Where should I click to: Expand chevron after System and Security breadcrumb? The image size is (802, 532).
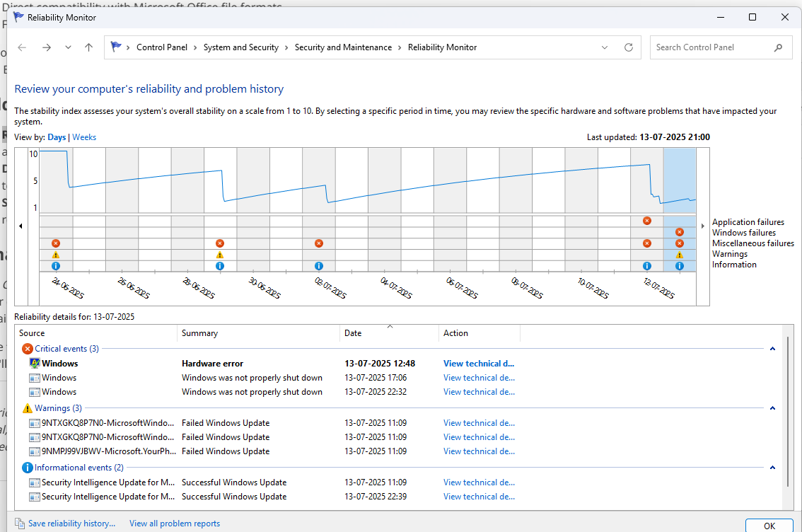[286, 47]
